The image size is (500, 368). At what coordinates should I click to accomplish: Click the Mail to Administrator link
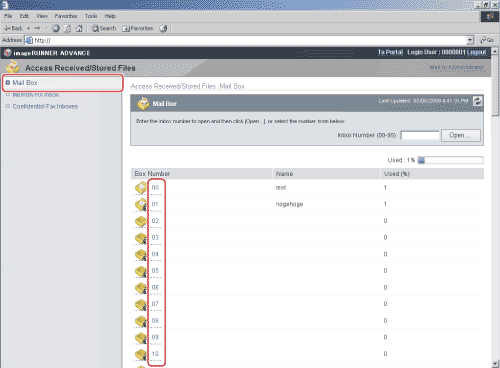coord(456,67)
